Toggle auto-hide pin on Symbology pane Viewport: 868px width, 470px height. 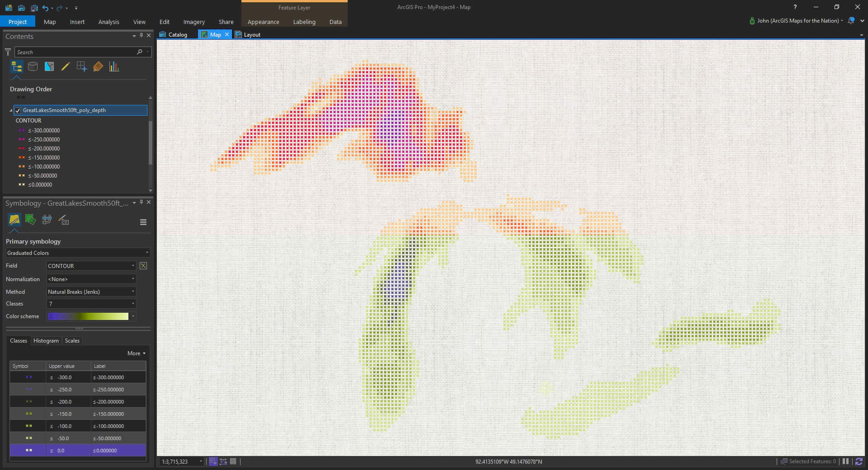point(141,202)
